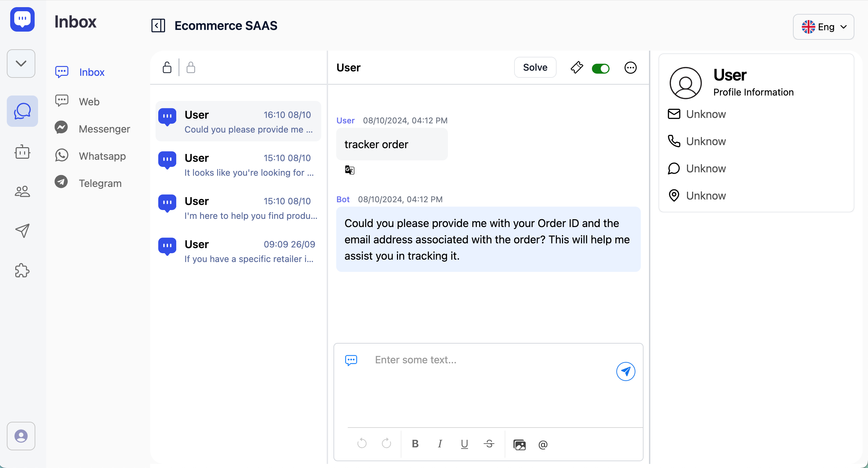Select the Whatsapp channel

point(102,156)
